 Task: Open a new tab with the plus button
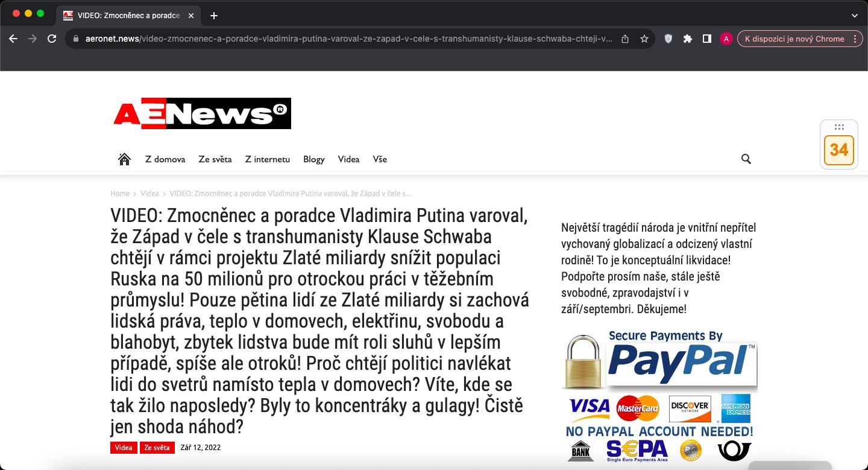[x=213, y=16]
